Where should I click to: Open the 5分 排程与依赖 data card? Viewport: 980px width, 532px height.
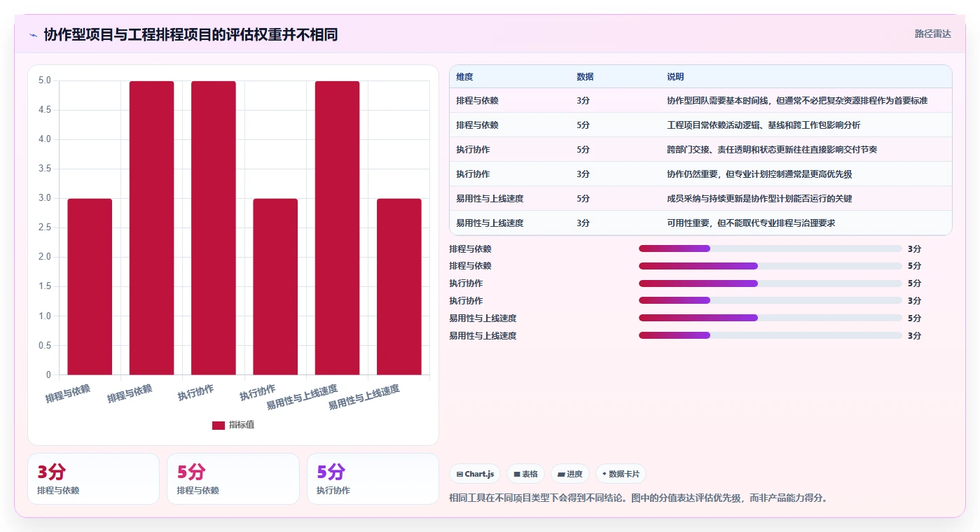coord(233,479)
